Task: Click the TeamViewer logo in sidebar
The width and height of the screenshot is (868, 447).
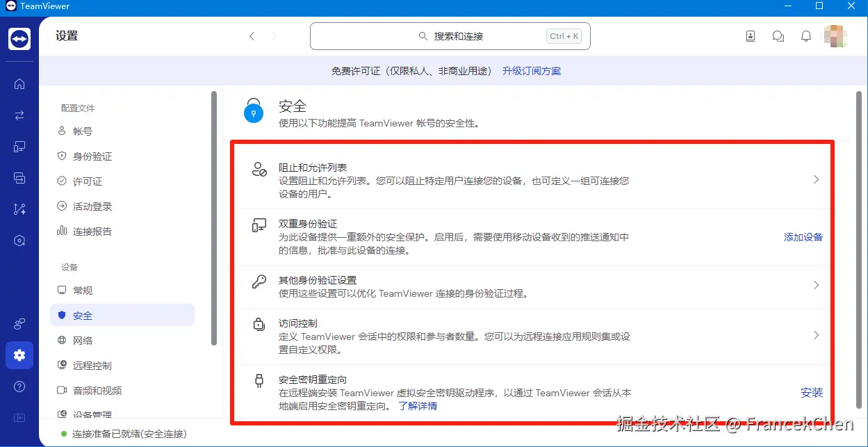Action: (19, 39)
